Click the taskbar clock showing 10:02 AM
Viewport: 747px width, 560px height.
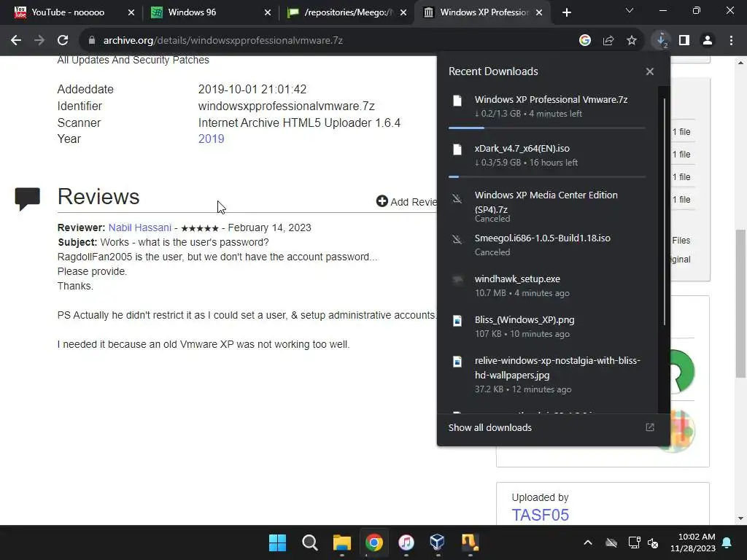pos(693,542)
